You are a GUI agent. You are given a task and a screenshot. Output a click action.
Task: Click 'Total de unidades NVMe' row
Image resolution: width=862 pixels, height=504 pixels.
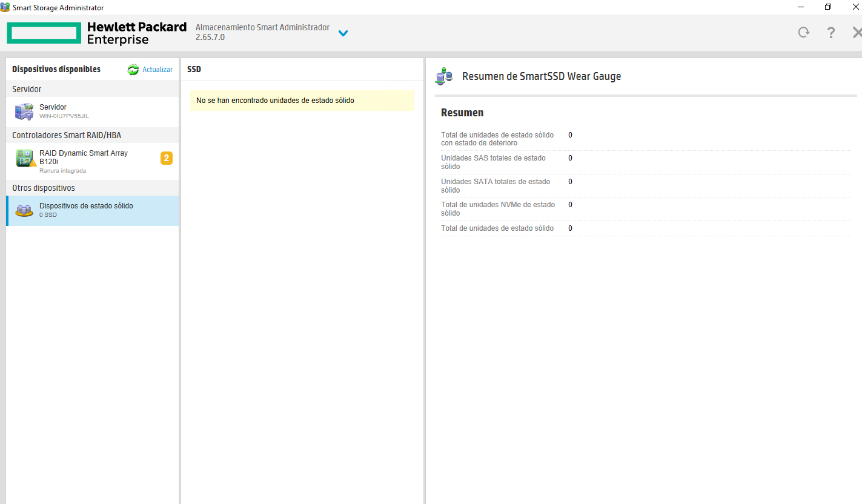pos(646,209)
